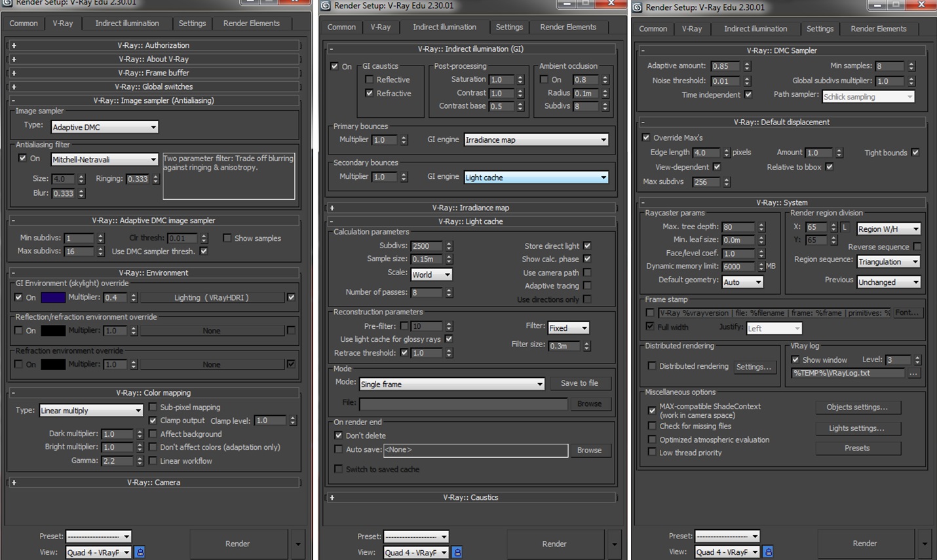
Task: Toggle the Time independent checkbox
Action: [748, 94]
